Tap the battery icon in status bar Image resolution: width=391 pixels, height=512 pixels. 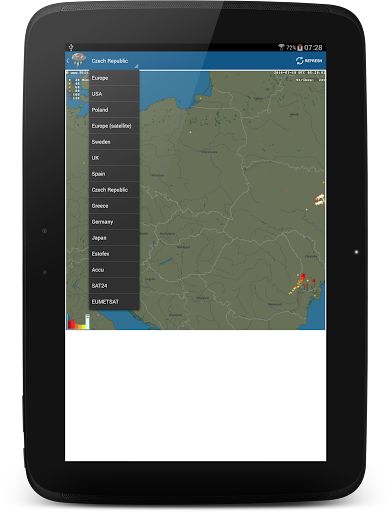300,48
